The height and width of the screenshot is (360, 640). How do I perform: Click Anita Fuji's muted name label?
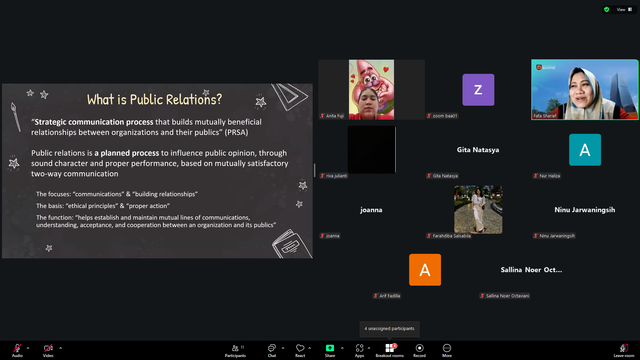pyautogui.click(x=332, y=116)
